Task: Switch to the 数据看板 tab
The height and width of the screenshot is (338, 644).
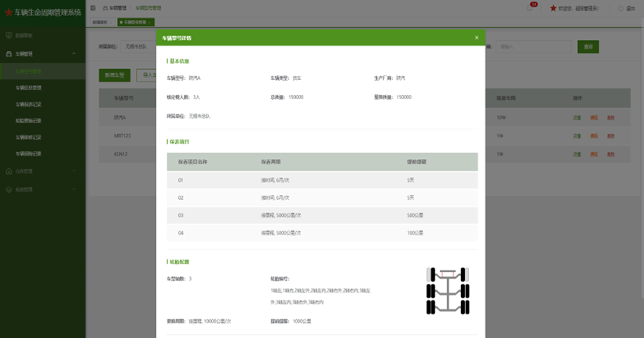Action: tap(100, 23)
